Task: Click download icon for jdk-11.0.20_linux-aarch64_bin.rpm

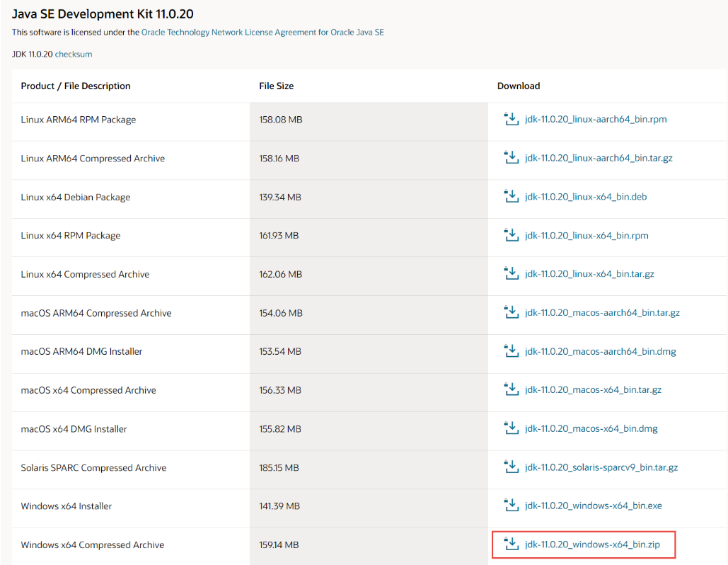Action: click(x=512, y=119)
